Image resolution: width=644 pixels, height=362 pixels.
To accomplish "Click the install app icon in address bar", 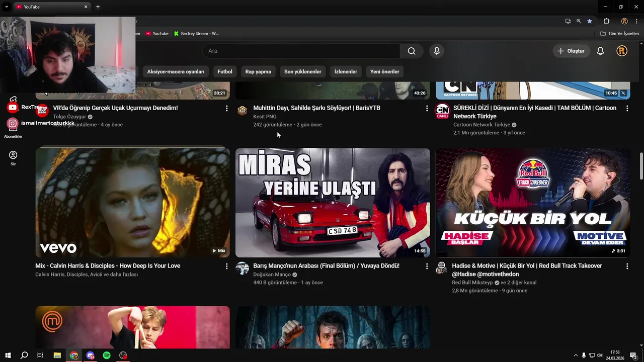I will coord(568,21).
